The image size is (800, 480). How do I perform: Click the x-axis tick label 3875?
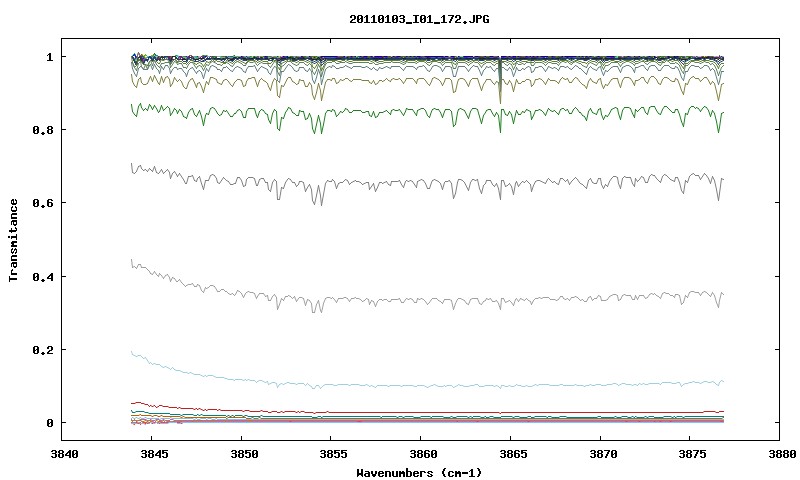pos(691,454)
